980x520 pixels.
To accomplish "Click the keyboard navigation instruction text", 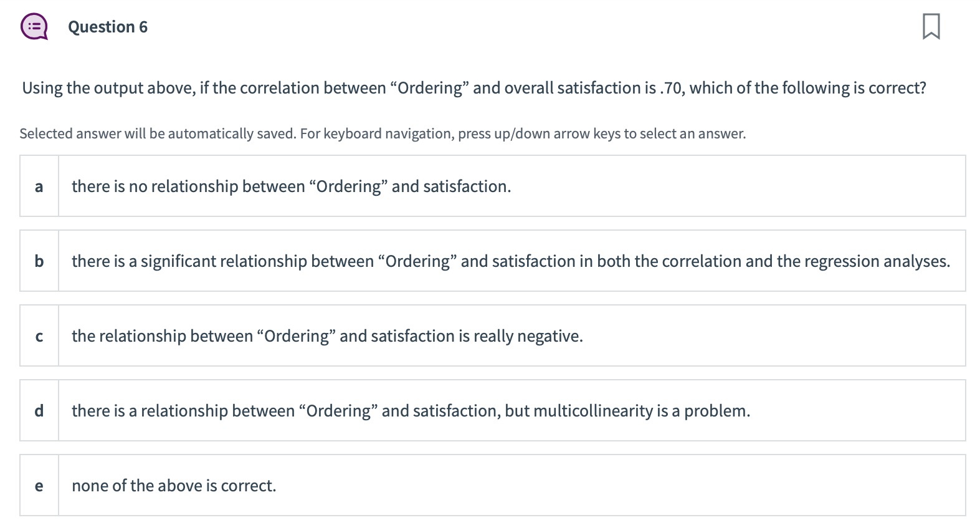I will [x=383, y=133].
